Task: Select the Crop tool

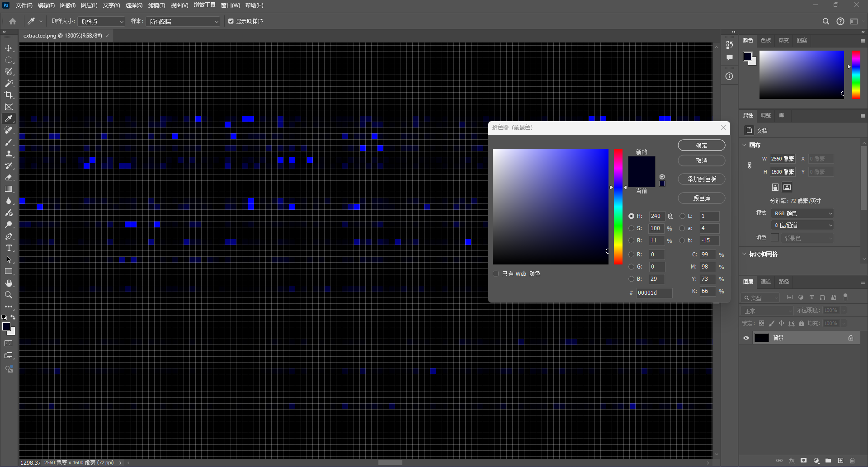Action: [9, 95]
